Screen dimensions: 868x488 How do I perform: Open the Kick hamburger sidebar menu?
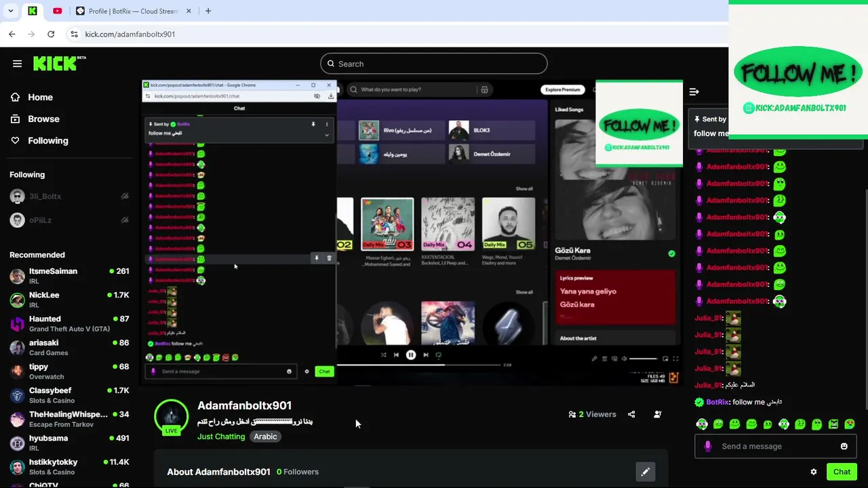tap(17, 64)
